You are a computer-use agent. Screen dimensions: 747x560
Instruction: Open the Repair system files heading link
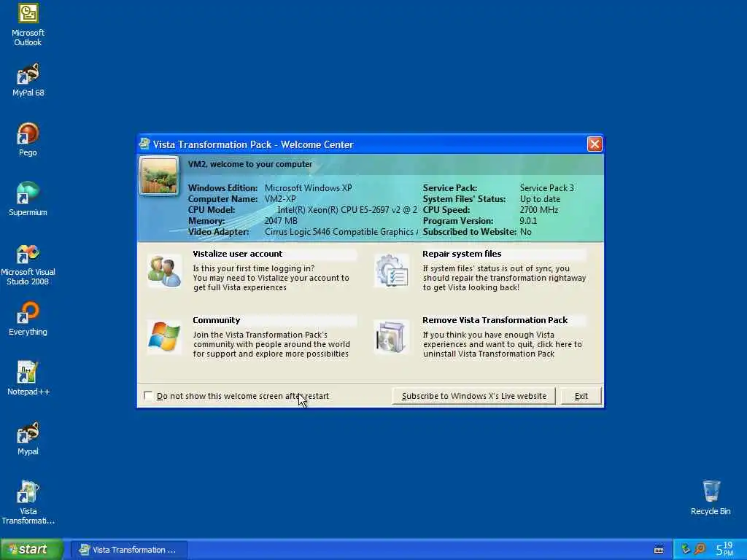click(x=462, y=254)
